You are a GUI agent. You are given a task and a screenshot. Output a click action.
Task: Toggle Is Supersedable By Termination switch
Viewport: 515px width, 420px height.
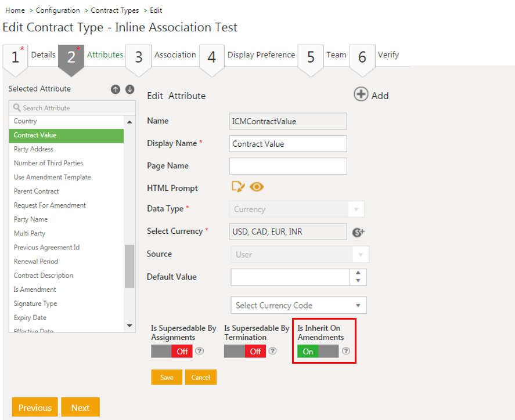(244, 351)
